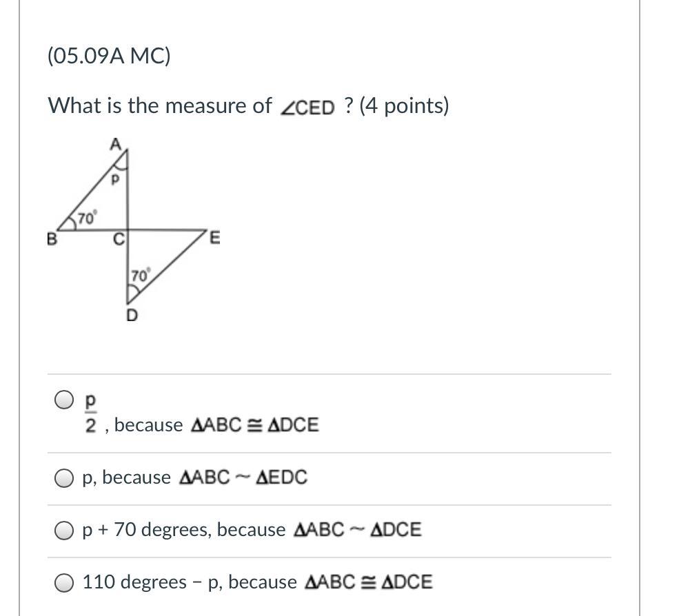Click the 70° angle marking near vertex D
The height and width of the screenshot is (616, 679).
tap(141, 276)
